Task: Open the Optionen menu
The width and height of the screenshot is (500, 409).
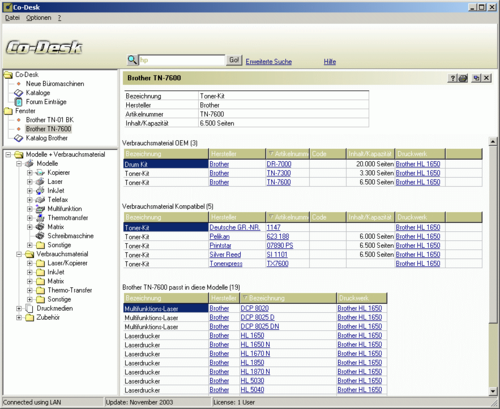Action: point(39,18)
